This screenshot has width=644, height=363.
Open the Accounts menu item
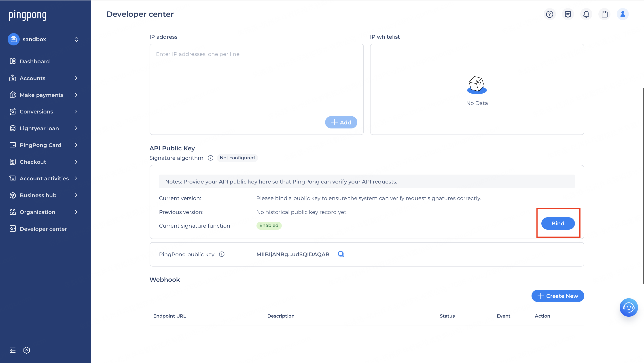pyautogui.click(x=32, y=78)
